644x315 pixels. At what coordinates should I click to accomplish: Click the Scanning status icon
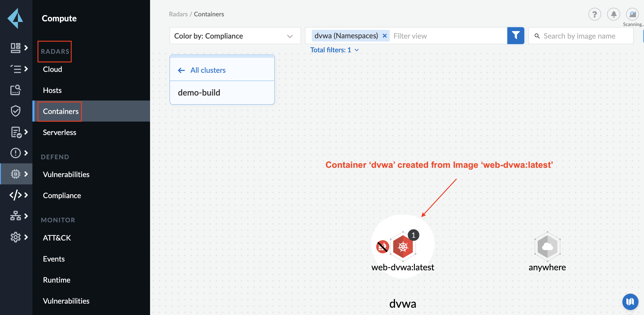point(632,14)
